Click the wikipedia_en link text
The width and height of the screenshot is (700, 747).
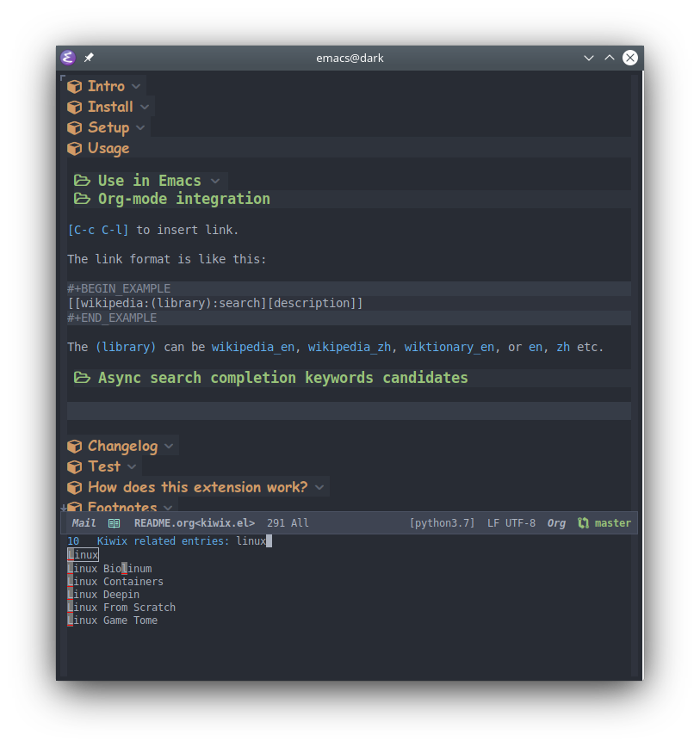[x=253, y=347]
